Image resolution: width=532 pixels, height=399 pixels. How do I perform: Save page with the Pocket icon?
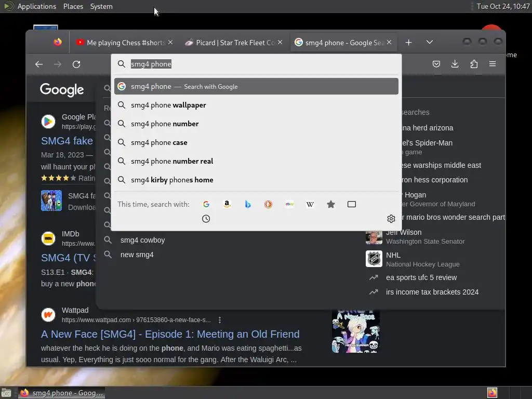436,64
